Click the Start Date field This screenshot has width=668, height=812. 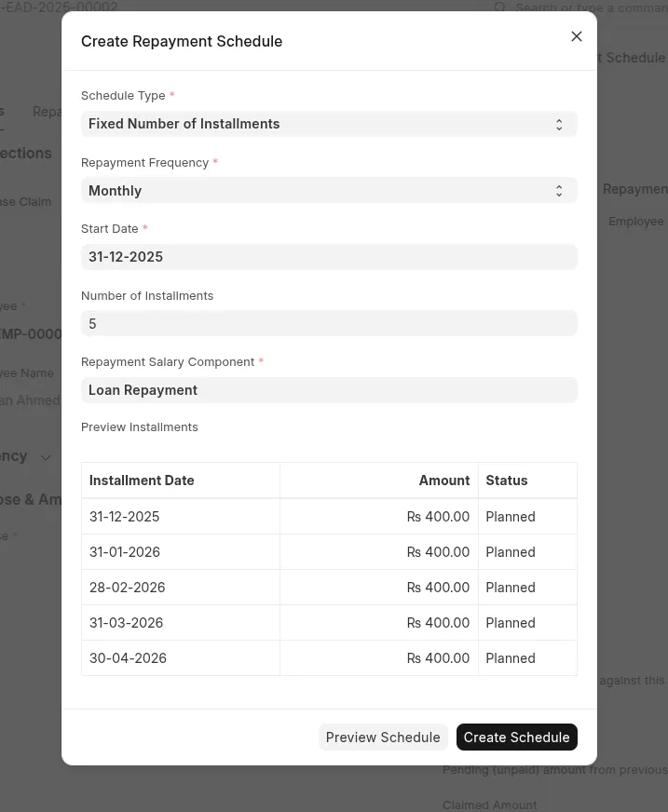[x=329, y=257]
